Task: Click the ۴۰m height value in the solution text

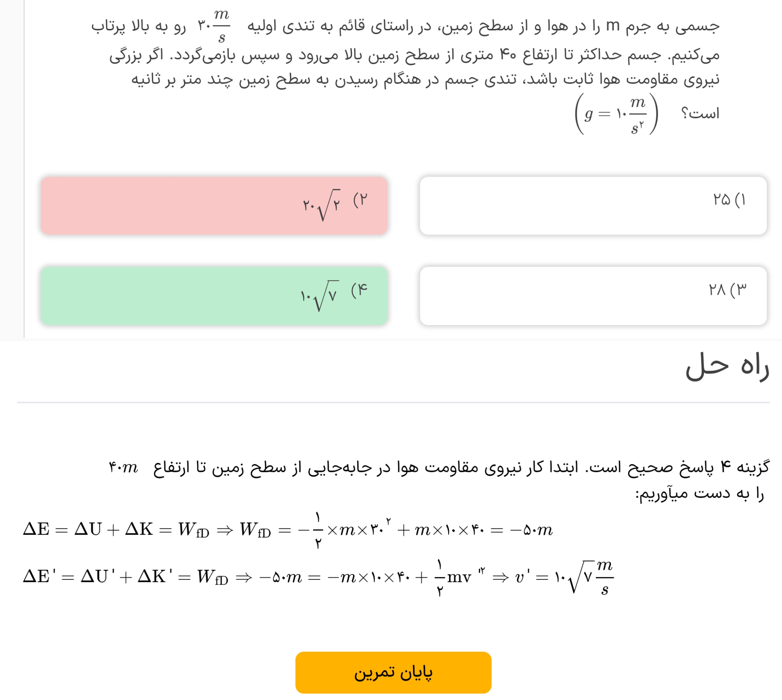Action: (x=123, y=468)
